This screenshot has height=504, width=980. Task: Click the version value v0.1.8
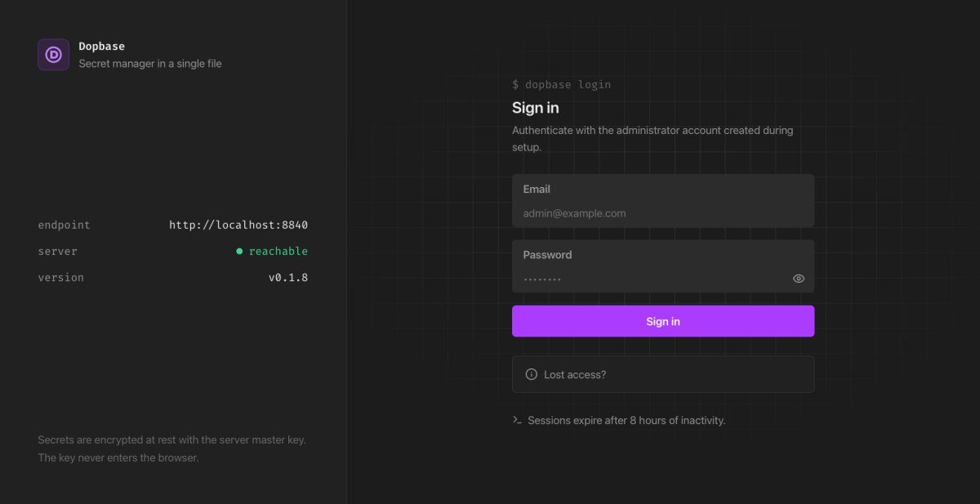click(288, 277)
